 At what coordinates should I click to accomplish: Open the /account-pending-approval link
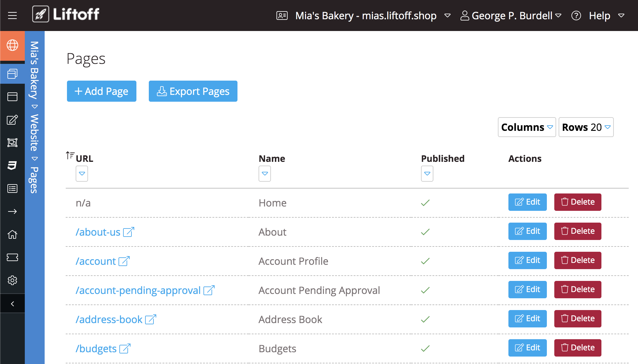(x=138, y=291)
